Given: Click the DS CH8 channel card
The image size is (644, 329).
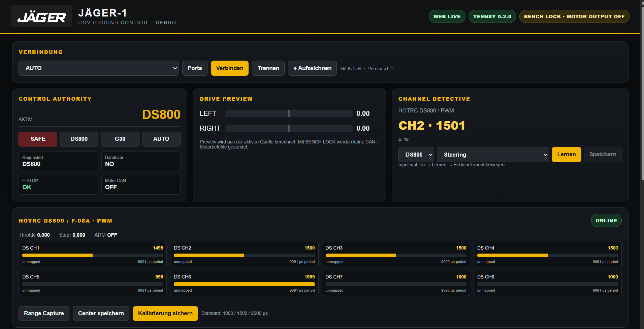Looking at the screenshot, I should coord(548,284).
